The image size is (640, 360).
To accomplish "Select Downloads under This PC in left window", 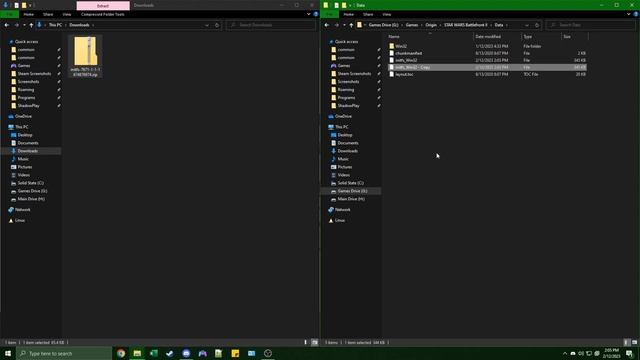I will (27, 151).
